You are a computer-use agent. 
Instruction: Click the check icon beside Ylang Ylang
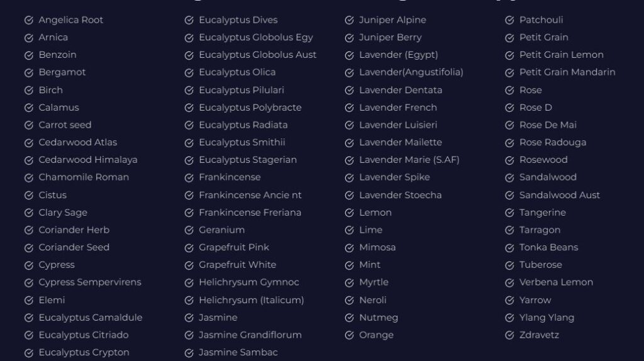tap(509, 318)
